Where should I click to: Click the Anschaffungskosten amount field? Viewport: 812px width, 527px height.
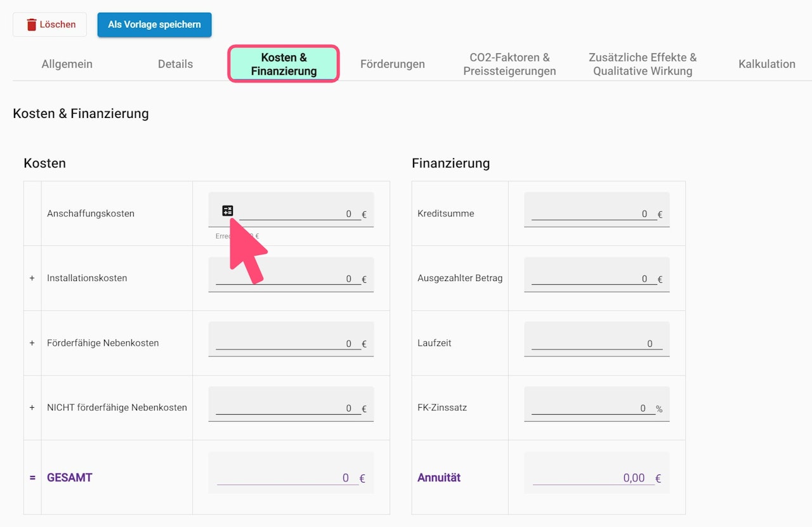298,214
